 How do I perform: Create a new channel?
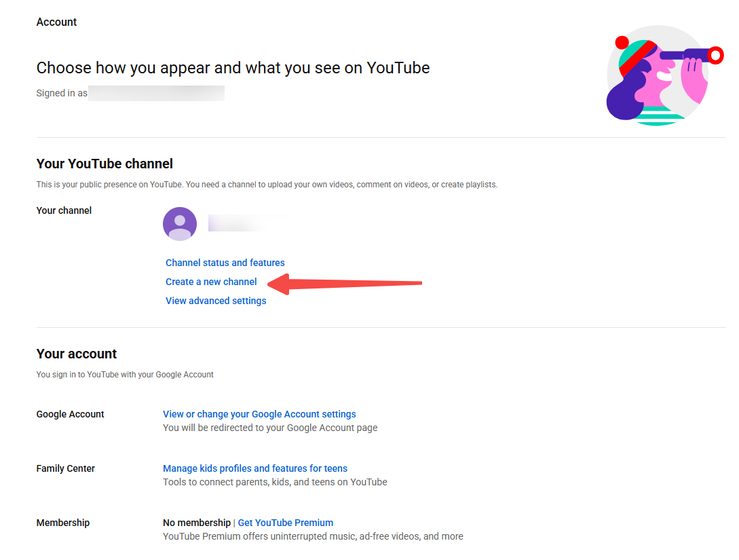(x=210, y=282)
